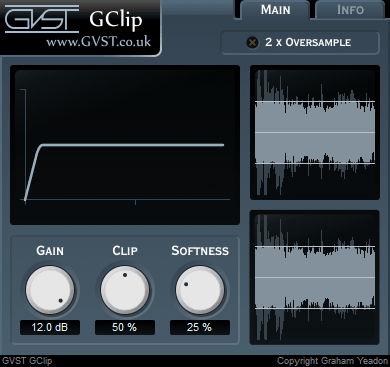Click the lower waveform display
Viewport: 390px width, 367px height.
point(315,277)
